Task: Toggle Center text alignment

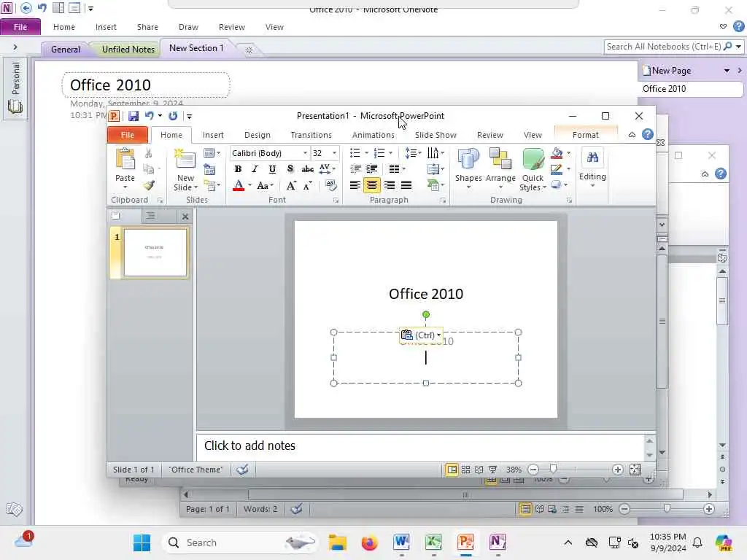Action: pos(371,184)
